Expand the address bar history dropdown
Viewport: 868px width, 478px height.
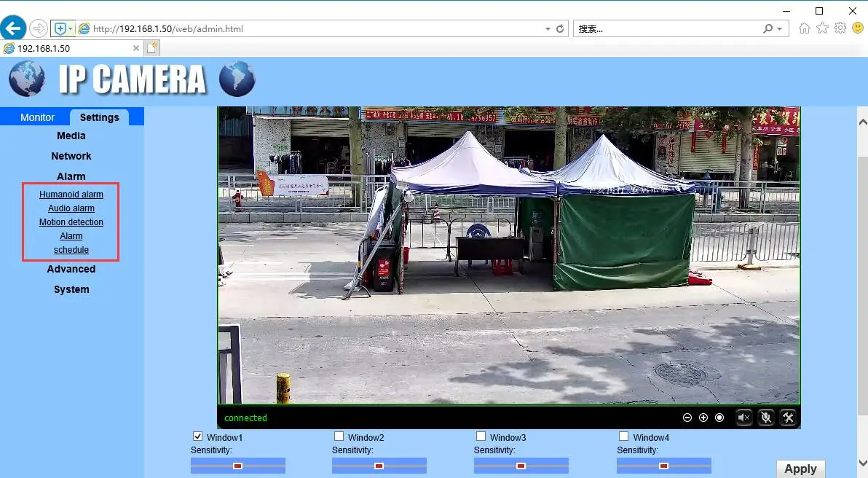pos(548,29)
